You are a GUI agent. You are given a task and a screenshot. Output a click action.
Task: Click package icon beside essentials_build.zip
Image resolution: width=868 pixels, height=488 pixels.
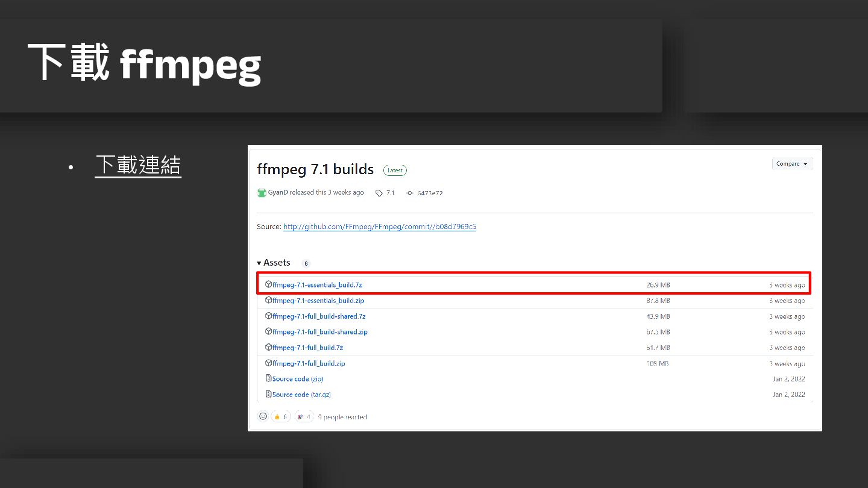pyautogui.click(x=269, y=300)
